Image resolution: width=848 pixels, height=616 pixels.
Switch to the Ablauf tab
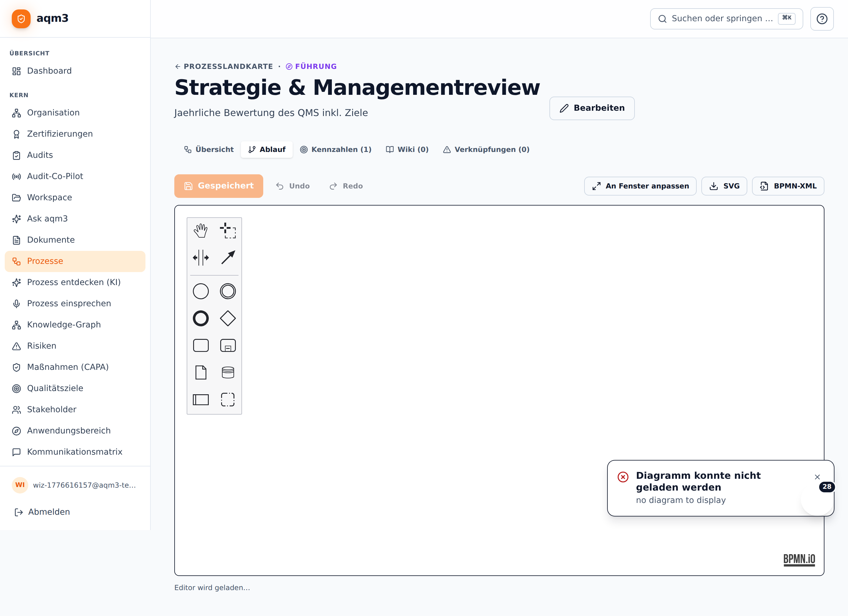tap(266, 150)
